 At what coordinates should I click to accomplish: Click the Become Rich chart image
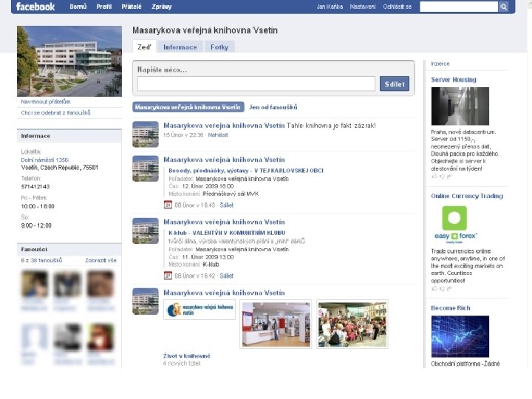pyautogui.click(x=460, y=337)
